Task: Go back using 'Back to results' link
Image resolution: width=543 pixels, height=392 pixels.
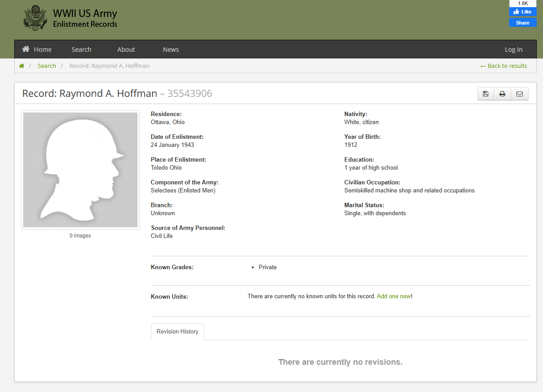Action: click(503, 66)
